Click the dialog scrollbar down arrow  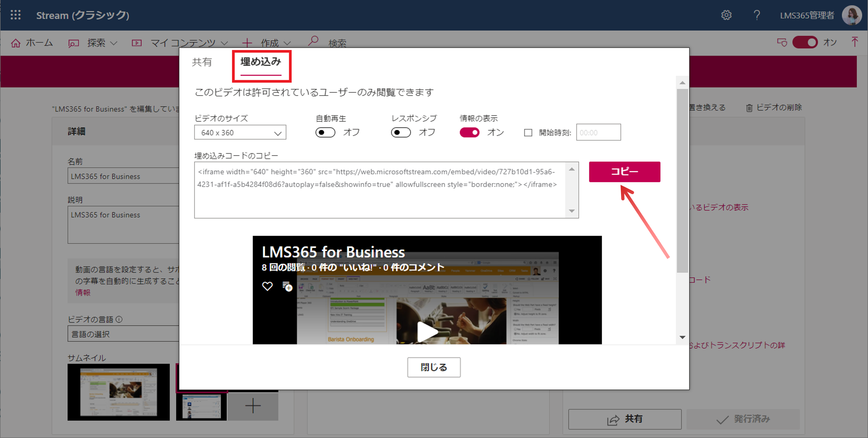[x=682, y=337]
